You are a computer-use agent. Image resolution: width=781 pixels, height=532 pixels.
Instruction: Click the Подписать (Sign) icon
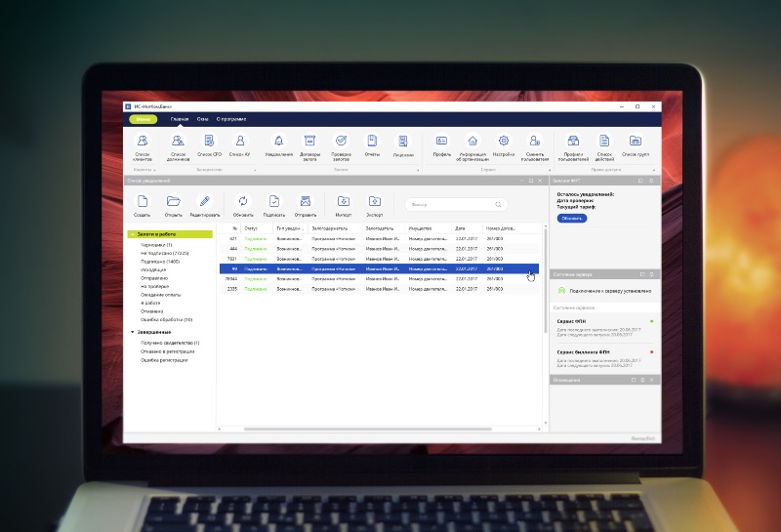click(274, 201)
